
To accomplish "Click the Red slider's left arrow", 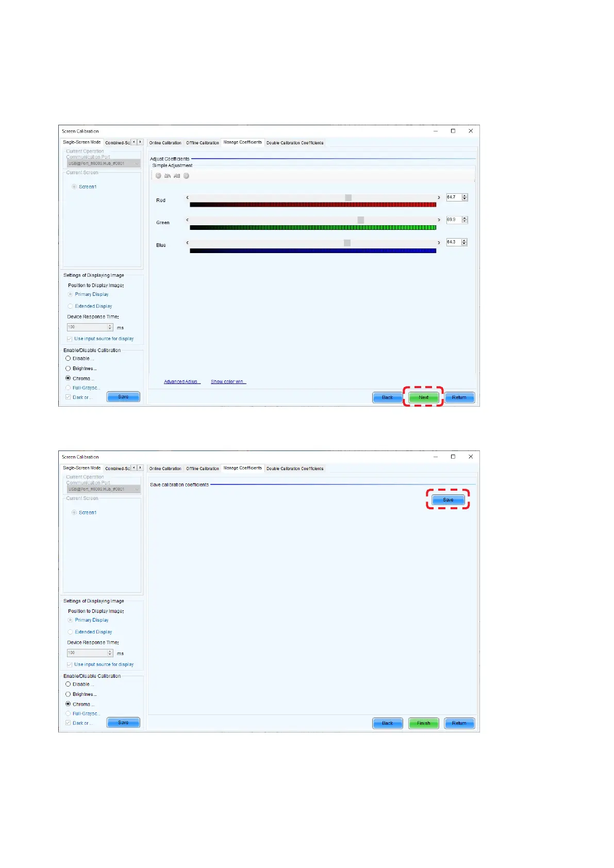I will click(x=188, y=197).
